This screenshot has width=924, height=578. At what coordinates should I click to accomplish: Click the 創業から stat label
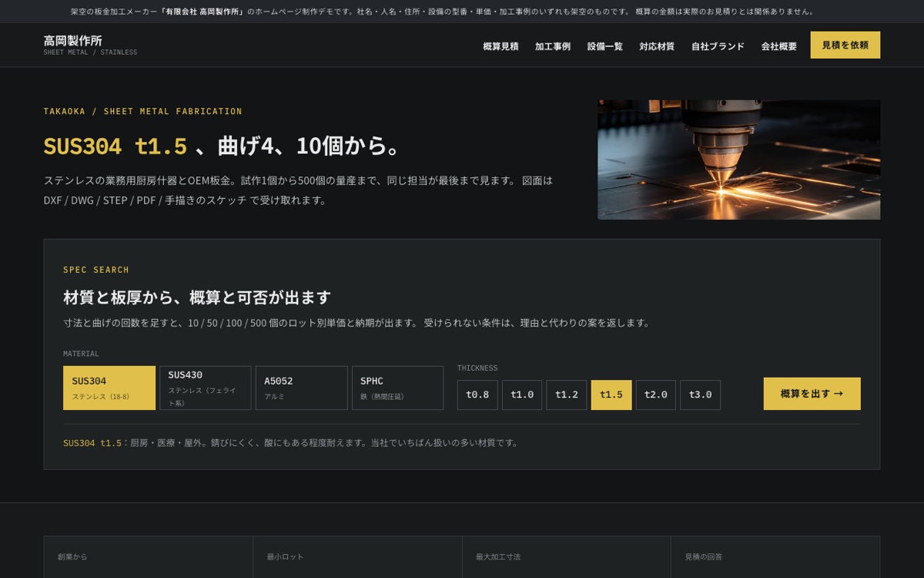72,556
